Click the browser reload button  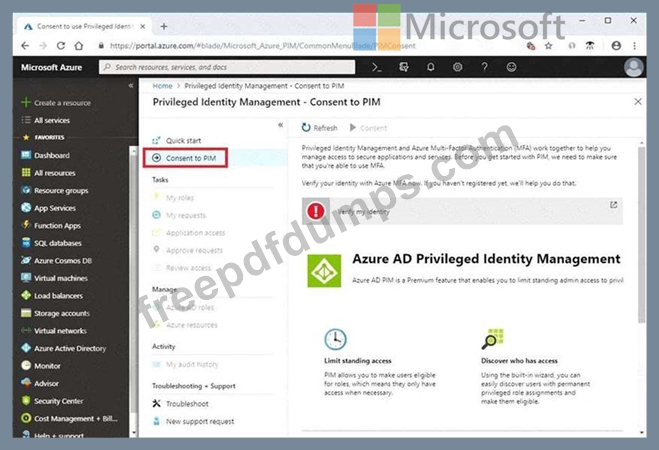point(62,45)
